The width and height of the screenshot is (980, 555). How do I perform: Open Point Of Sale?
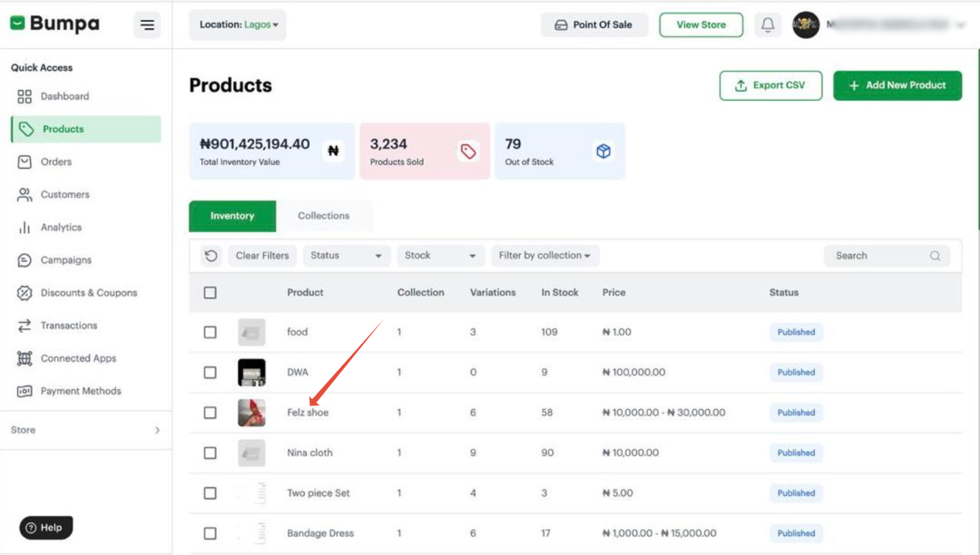click(594, 25)
